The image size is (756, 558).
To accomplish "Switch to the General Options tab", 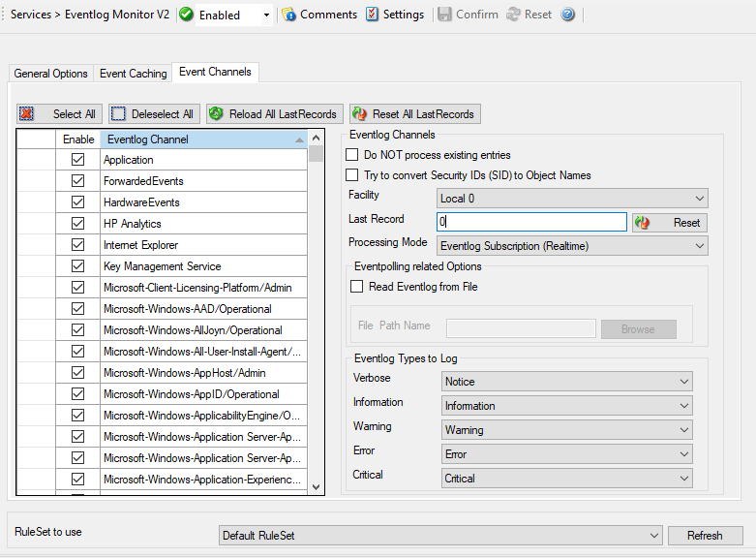I will pyautogui.click(x=51, y=74).
